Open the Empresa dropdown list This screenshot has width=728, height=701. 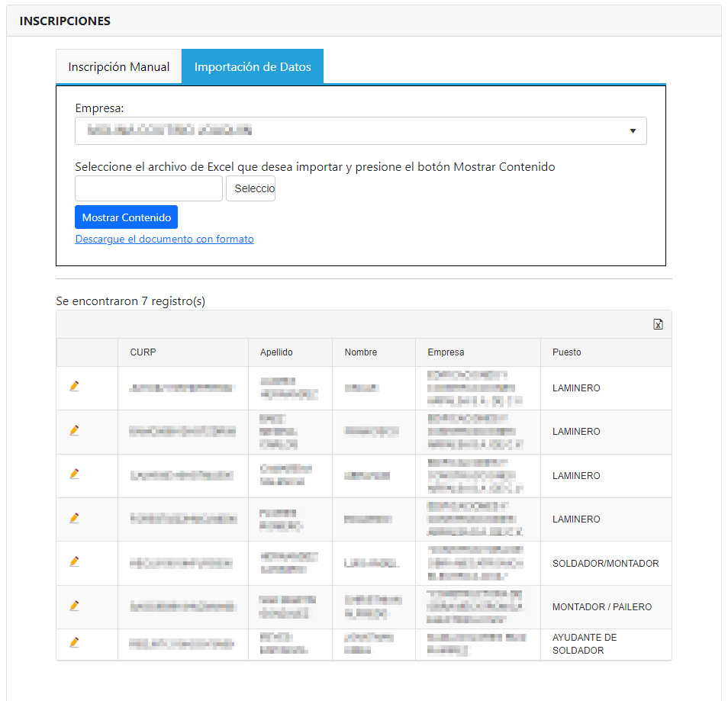click(360, 131)
